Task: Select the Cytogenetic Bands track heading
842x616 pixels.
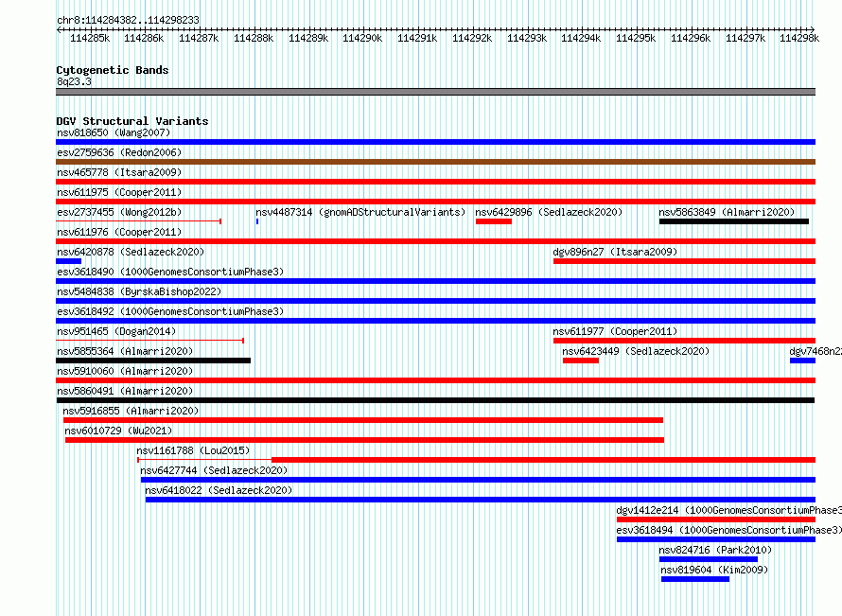Action: point(113,70)
